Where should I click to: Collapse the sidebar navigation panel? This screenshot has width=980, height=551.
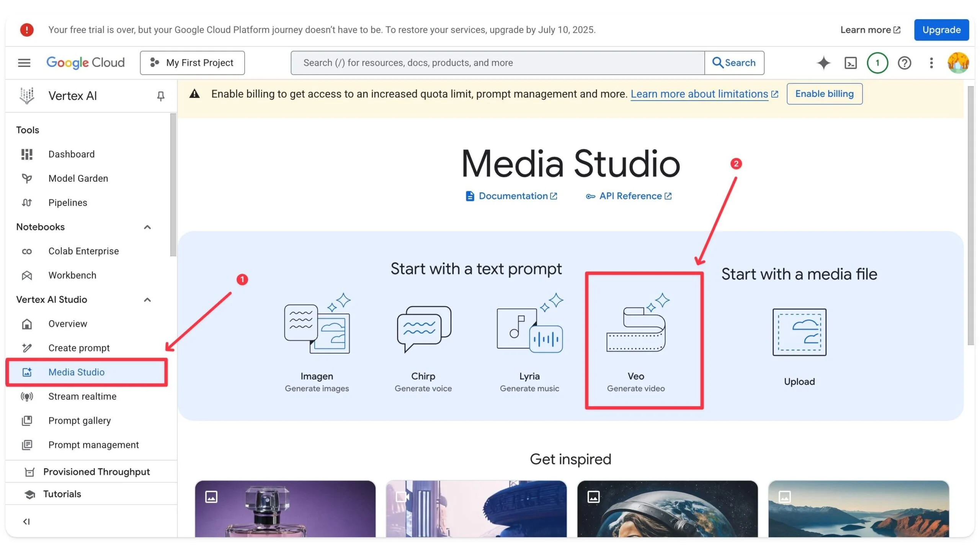click(26, 522)
